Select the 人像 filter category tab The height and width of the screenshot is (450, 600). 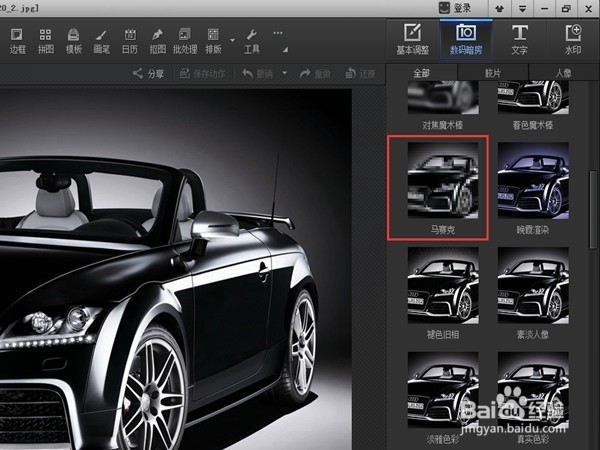(564, 73)
